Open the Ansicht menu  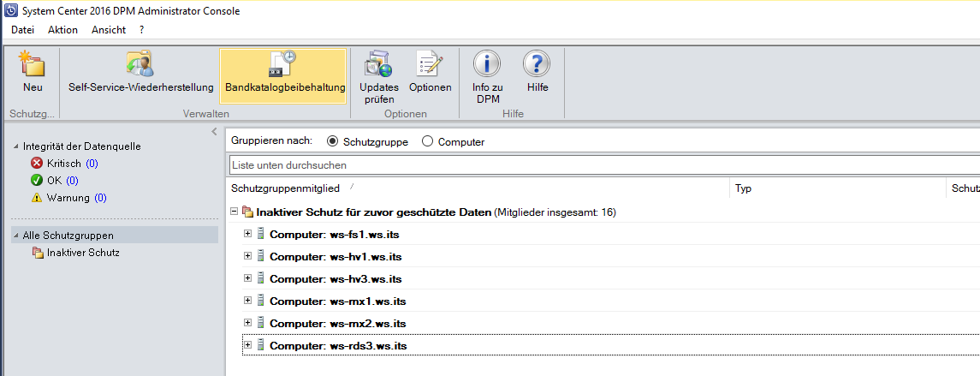[x=109, y=30]
